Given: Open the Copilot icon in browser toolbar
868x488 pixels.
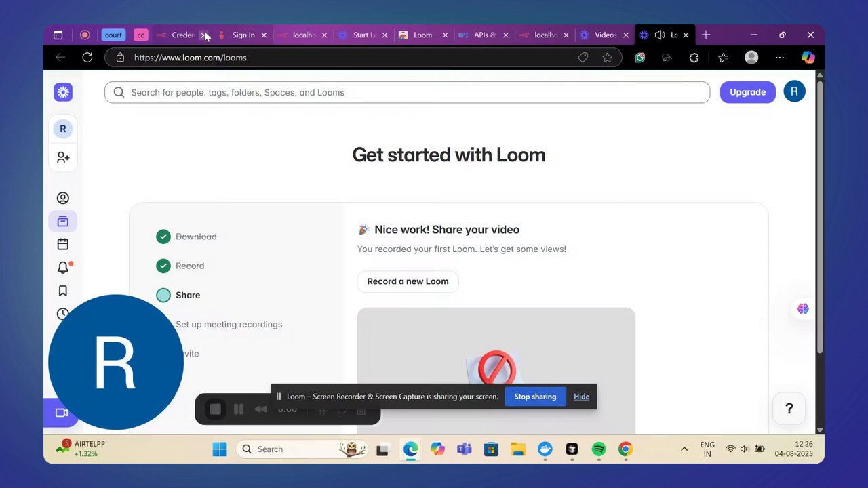Looking at the screenshot, I should click(x=808, y=58).
